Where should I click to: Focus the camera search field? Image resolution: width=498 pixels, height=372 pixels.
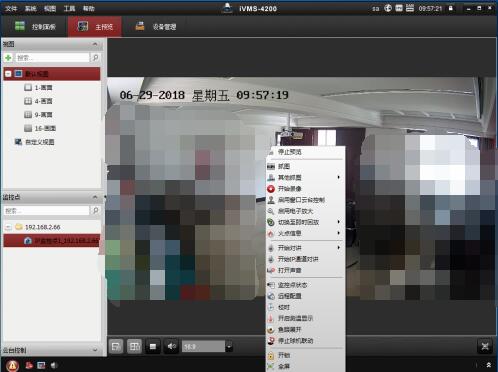[x=47, y=211]
